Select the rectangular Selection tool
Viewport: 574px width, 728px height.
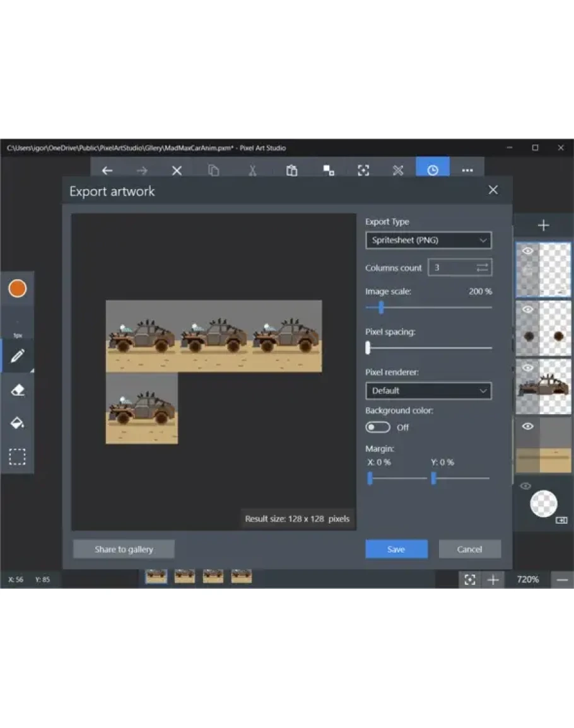pos(17,456)
